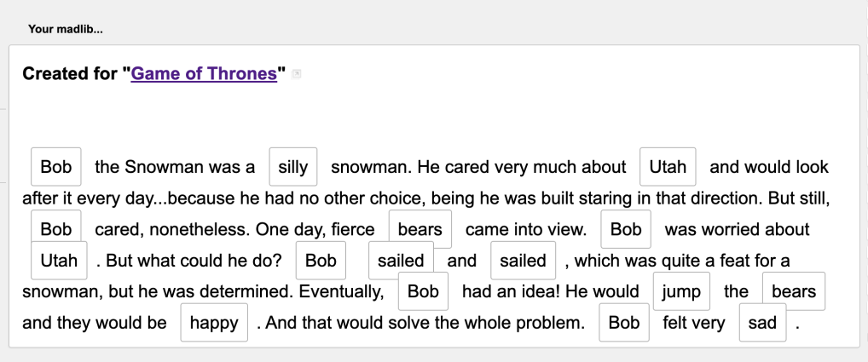Image resolution: width=868 pixels, height=362 pixels.
Task: Click 'Bob' box before 'cared, nonetheless'
Action: [56, 229]
